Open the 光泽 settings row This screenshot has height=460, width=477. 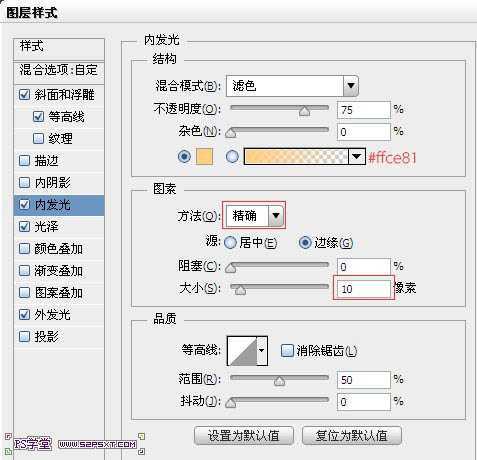(59, 227)
